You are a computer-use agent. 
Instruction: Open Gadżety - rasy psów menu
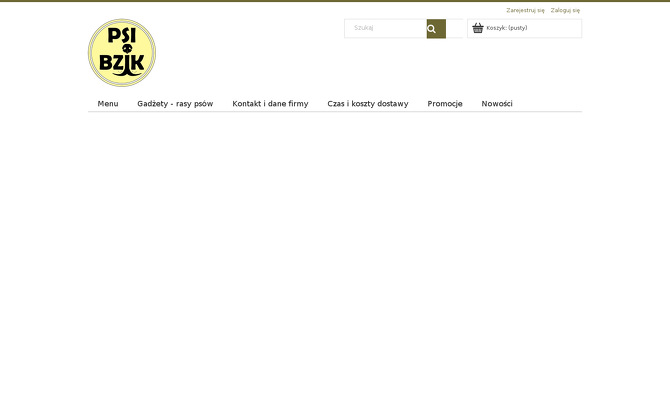175,103
